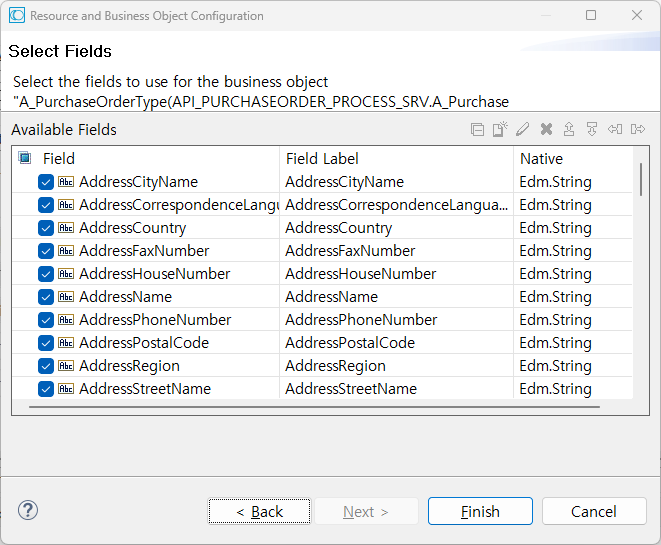
Task: Click the new field icon with sparkle
Action: pyautogui.click(x=500, y=129)
